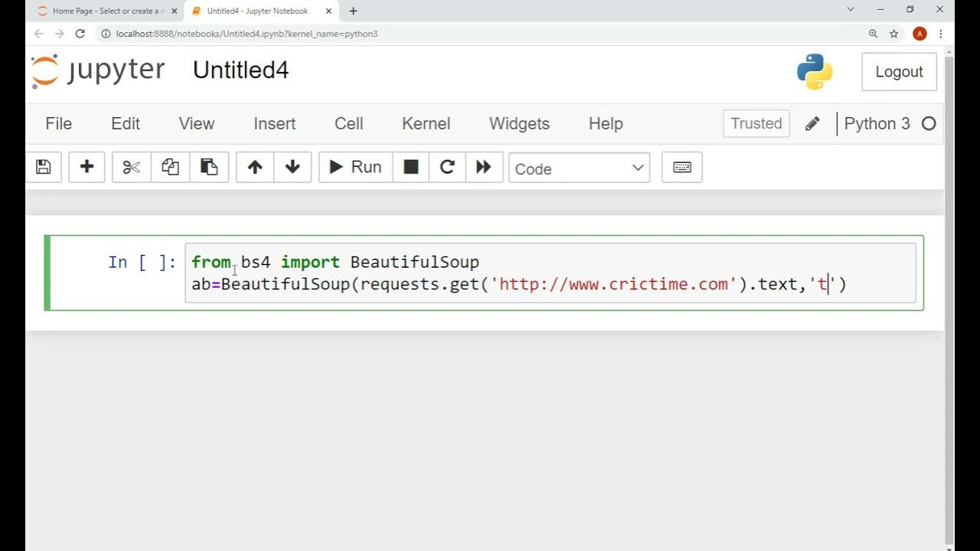
Task: Bookmark this page with the star
Action: coord(893,34)
